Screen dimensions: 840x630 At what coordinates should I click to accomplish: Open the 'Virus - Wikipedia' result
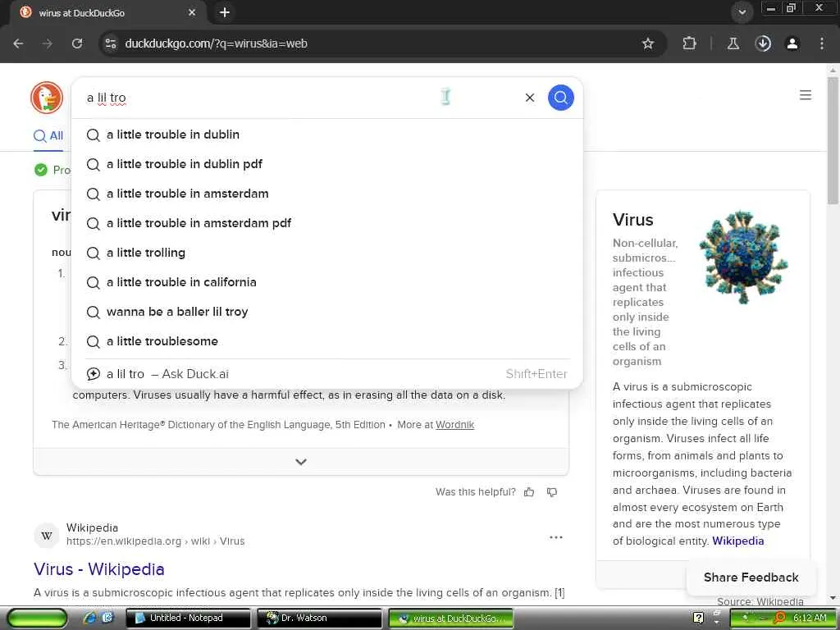tap(99, 569)
